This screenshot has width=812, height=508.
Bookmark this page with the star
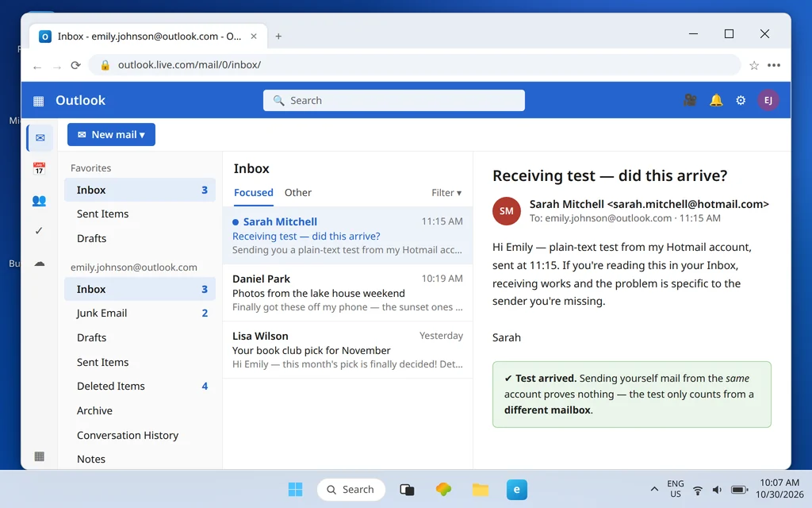pyautogui.click(x=754, y=65)
